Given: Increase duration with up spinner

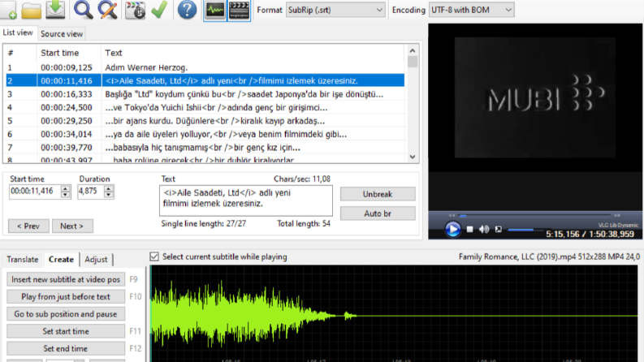Looking at the screenshot, I should (109, 188).
